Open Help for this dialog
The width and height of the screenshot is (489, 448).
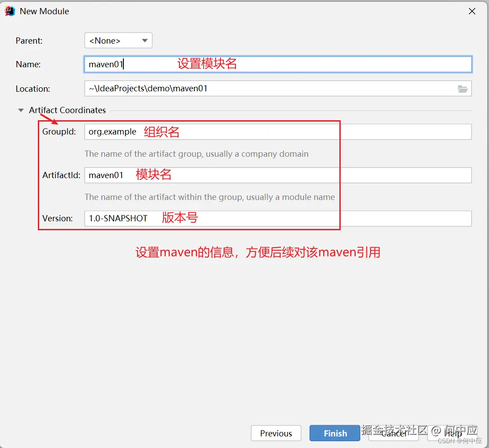tap(452, 433)
